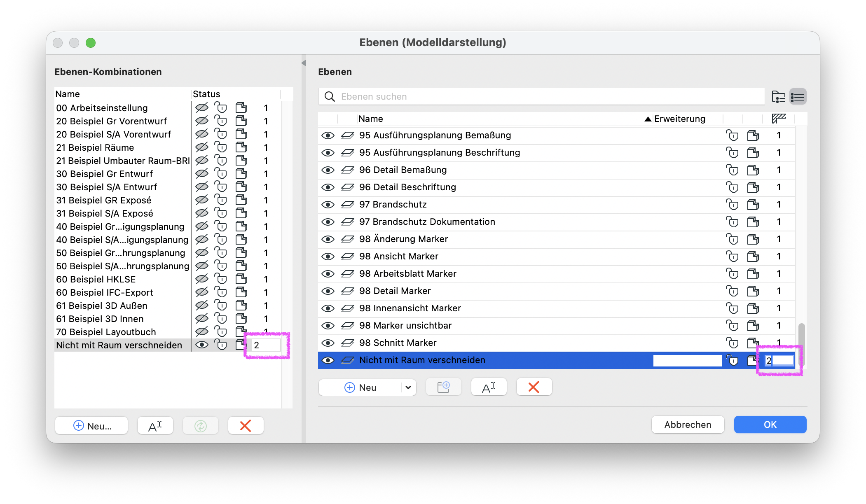Click wireframe icon for 61 Beispiel 3D Außen
This screenshot has height=504, width=866.
tap(241, 306)
